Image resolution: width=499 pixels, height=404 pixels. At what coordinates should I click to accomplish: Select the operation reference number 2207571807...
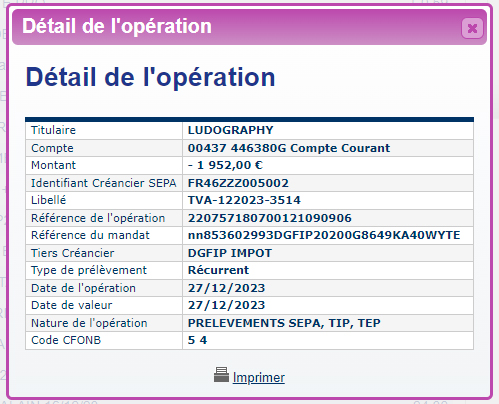tap(270, 218)
